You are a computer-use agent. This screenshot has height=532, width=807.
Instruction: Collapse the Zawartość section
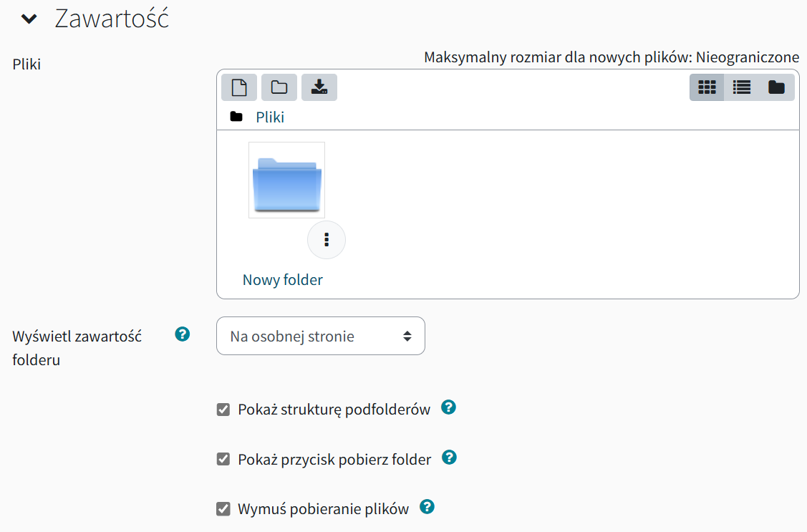point(29,19)
